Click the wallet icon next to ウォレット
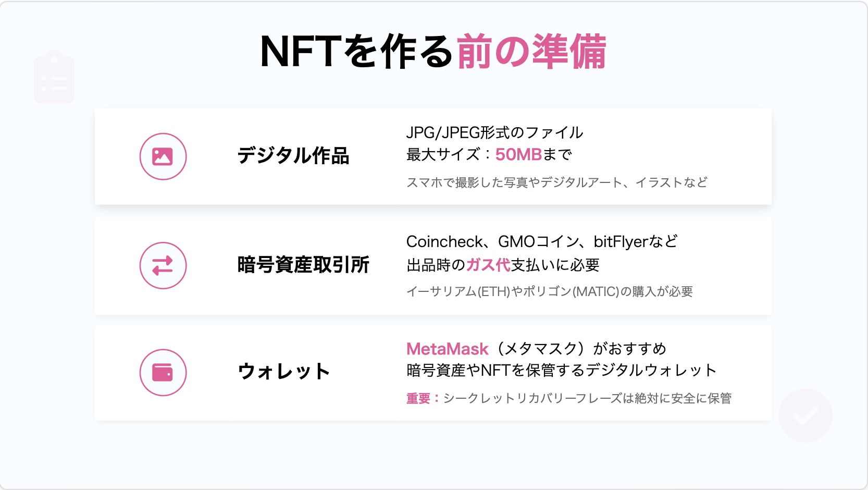 click(163, 372)
